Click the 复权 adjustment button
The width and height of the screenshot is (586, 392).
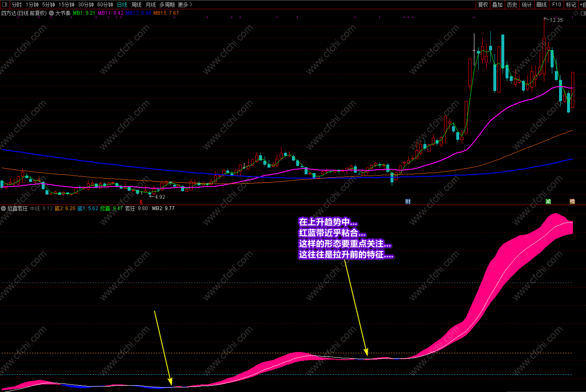(x=483, y=5)
